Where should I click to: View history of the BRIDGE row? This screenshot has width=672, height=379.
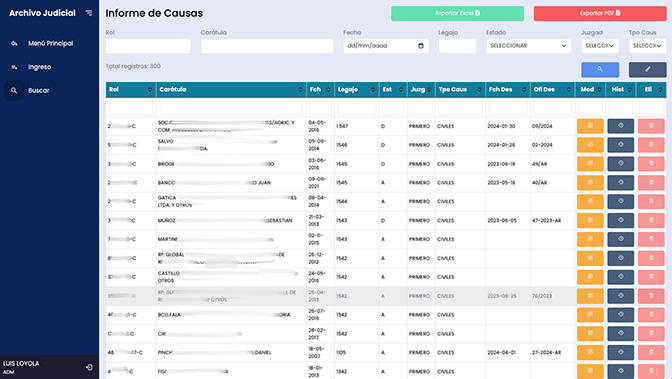click(621, 164)
